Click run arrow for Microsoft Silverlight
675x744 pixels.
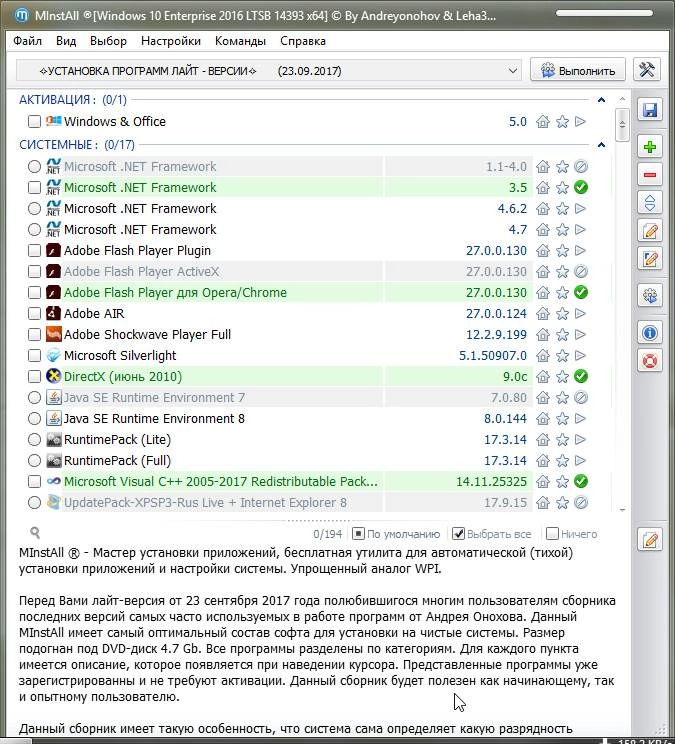[580, 356]
